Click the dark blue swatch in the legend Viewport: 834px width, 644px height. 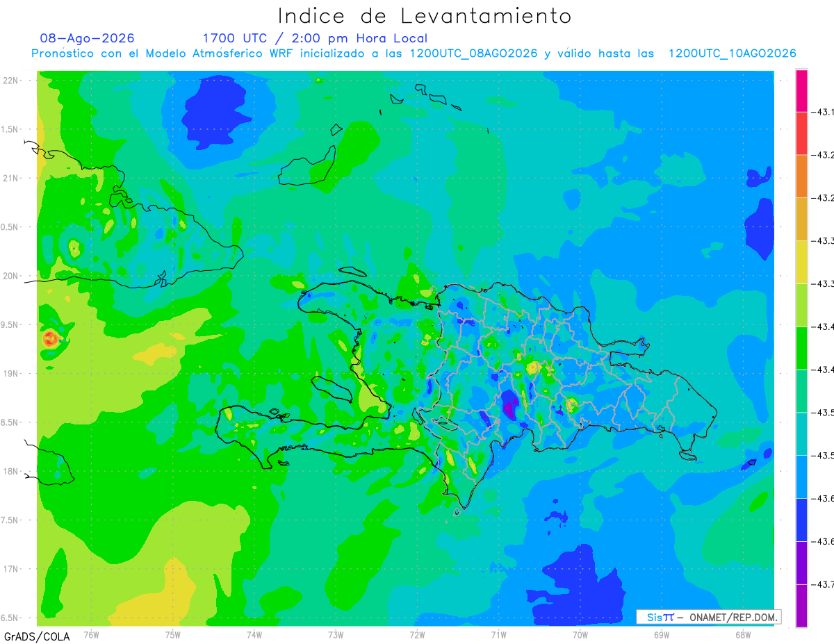click(801, 520)
